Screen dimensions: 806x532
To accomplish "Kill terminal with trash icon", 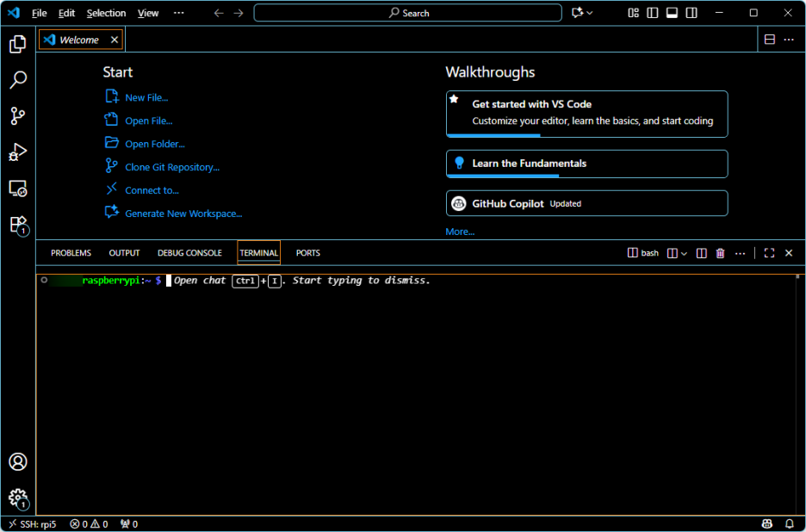I will pos(721,253).
